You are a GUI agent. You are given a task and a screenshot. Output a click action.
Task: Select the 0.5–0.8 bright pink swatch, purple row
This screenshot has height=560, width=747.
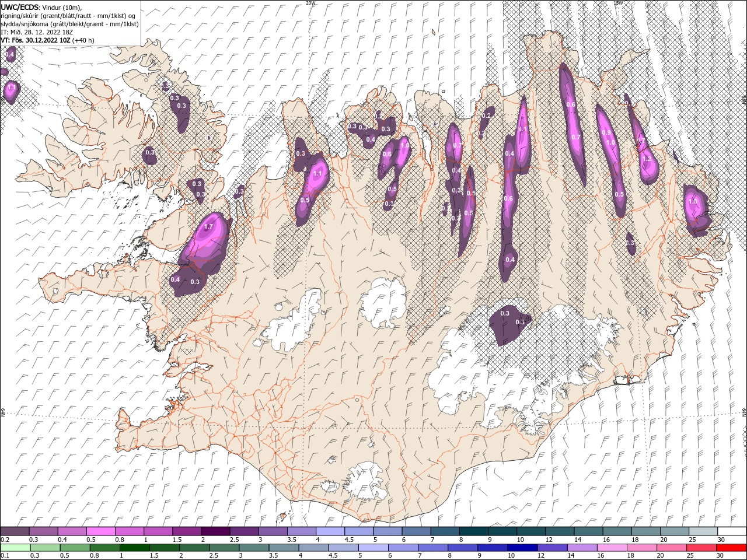tap(100, 531)
